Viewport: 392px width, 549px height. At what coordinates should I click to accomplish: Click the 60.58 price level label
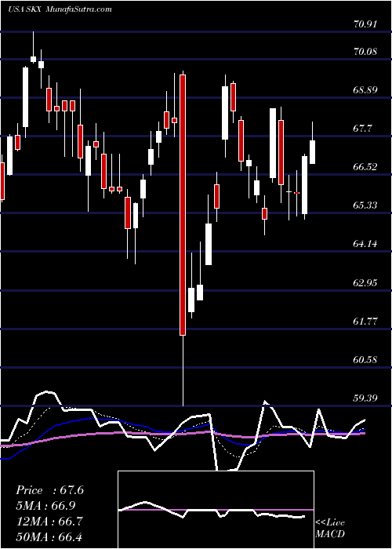[x=365, y=359]
